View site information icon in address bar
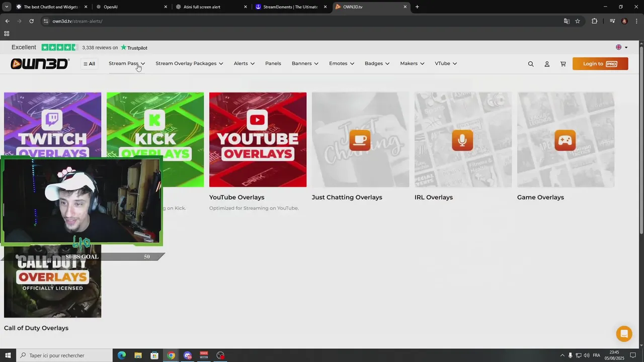Viewport: 644px width, 362px height. 46,21
